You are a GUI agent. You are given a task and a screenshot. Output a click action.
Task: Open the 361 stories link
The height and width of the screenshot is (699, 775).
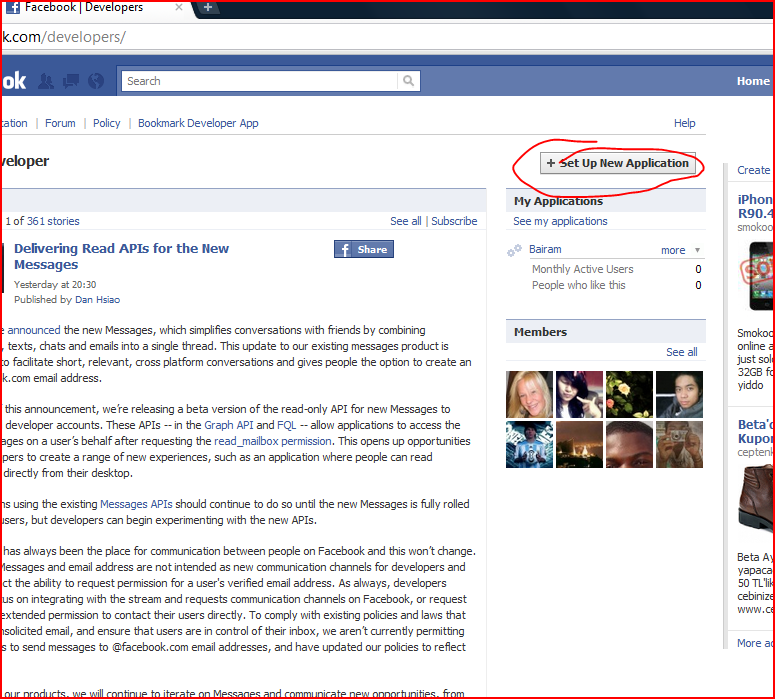pyautogui.click(x=53, y=221)
